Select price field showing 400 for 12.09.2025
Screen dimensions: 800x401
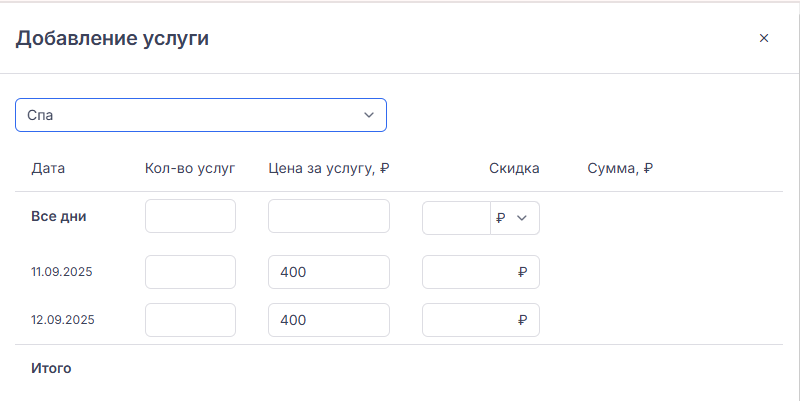pyautogui.click(x=328, y=320)
